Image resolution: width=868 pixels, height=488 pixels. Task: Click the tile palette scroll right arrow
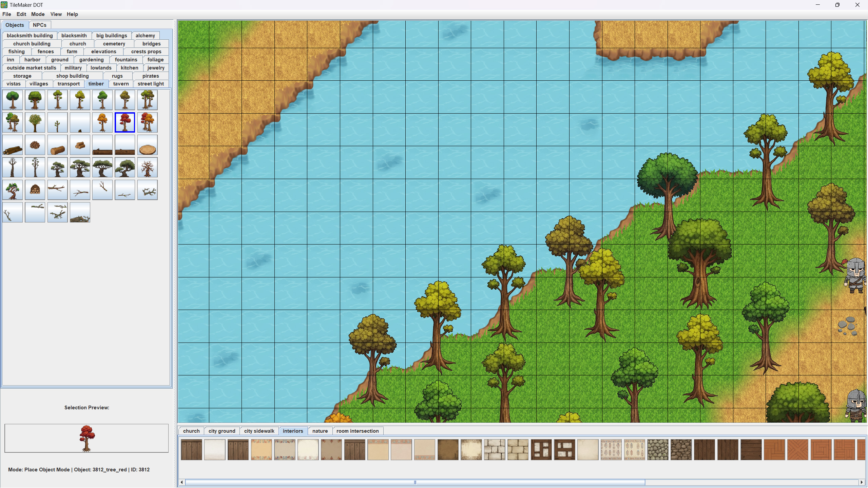[x=861, y=482]
